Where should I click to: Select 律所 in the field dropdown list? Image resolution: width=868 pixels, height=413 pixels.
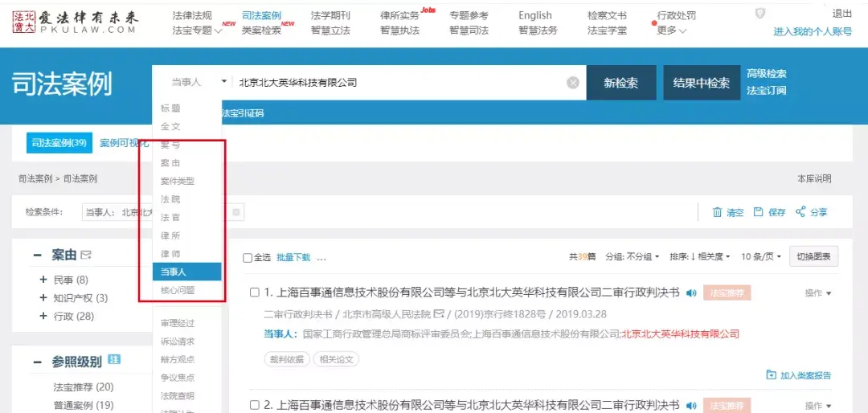[170, 236]
